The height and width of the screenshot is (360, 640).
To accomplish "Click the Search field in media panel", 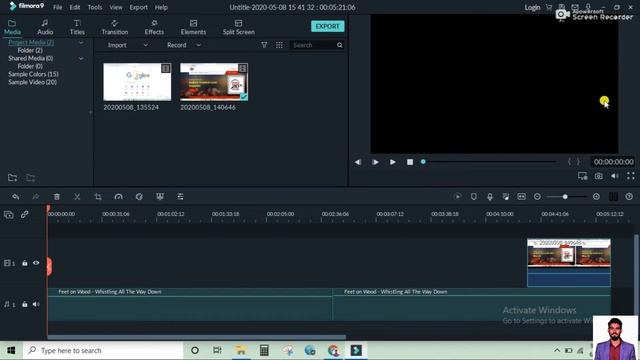I will [x=313, y=45].
